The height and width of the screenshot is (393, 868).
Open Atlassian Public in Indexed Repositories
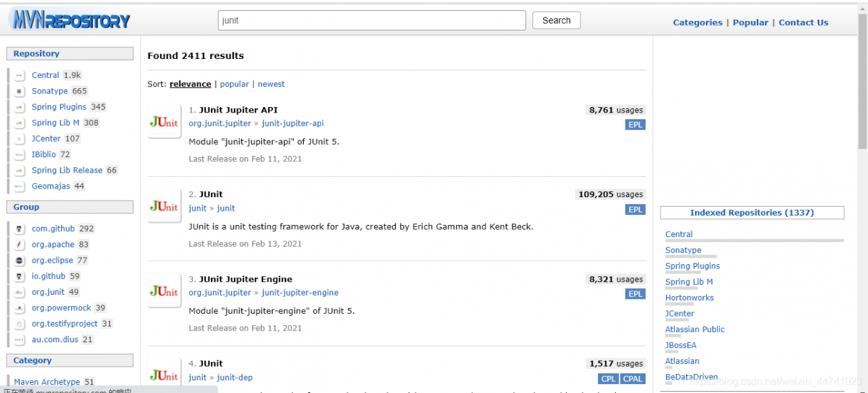click(695, 329)
